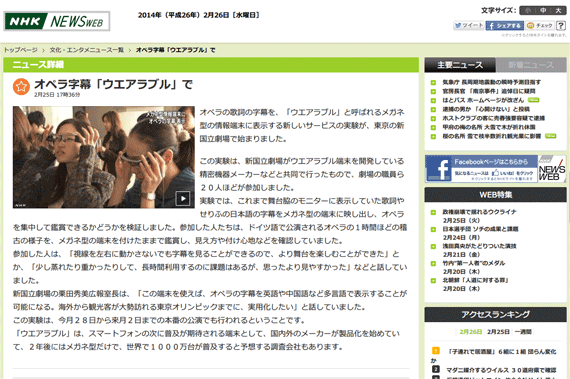
Task: Select 2月25日 ranking tab
Action: [x=498, y=332]
